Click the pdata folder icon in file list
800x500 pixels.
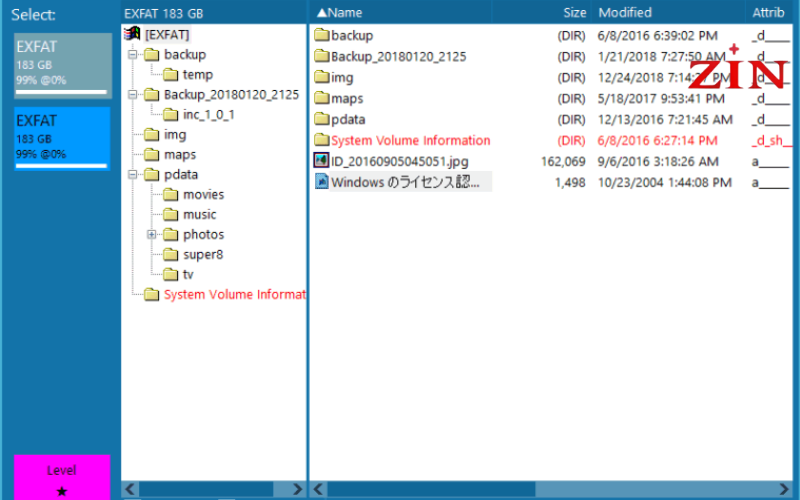point(321,119)
